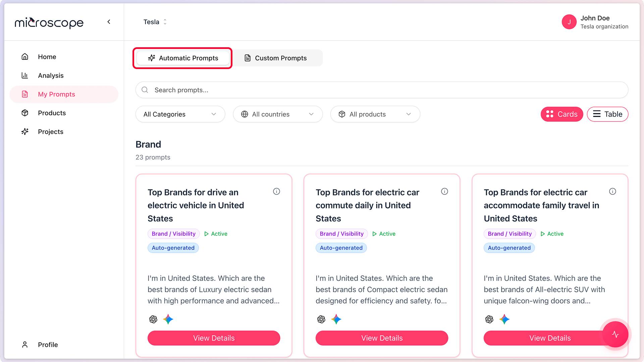644x362 pixels.
Task: Click John Doe's user avatar
Action: (569, 22)
